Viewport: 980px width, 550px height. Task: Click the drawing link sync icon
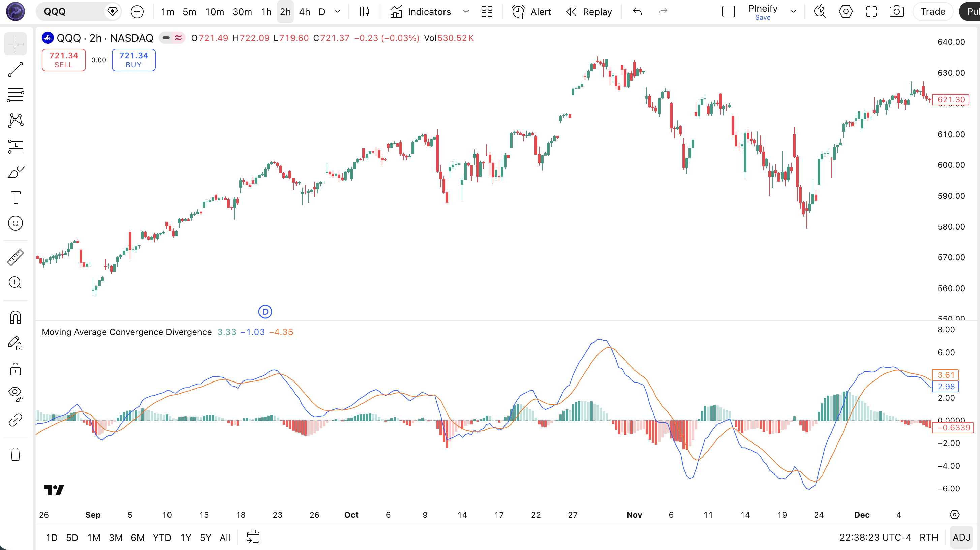tap(16, 420)
